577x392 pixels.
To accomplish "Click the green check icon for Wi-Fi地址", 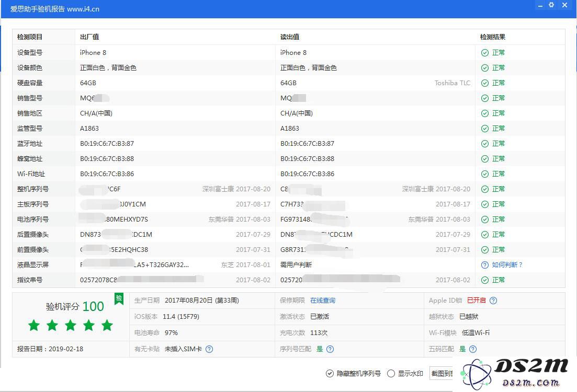I will (x=484, y=174).
